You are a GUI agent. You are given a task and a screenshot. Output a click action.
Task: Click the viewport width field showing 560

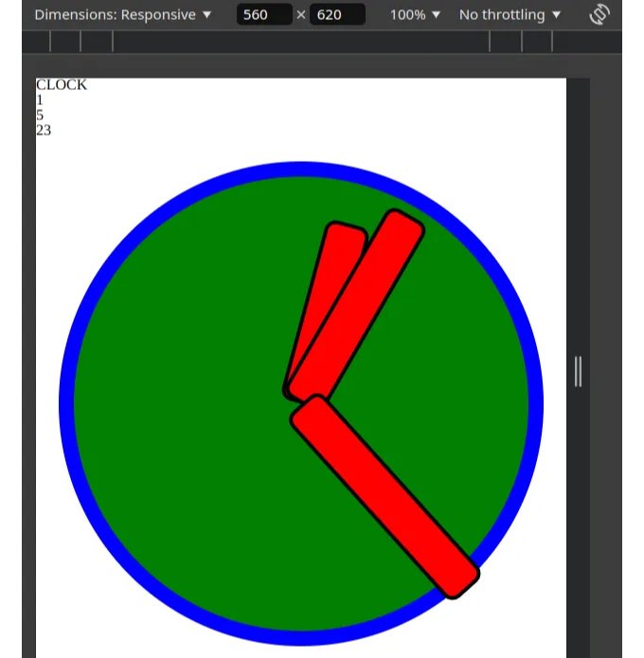264,15
